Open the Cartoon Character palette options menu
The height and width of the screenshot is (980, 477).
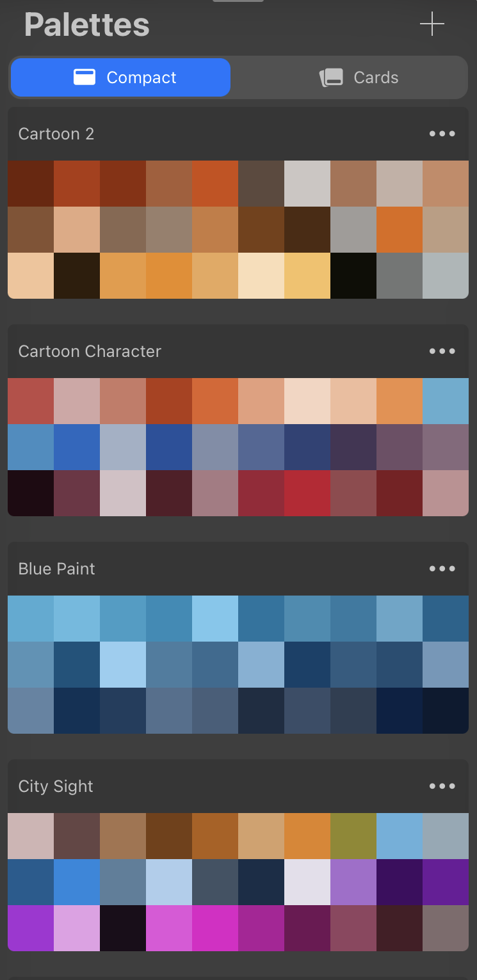click(442, 351)
